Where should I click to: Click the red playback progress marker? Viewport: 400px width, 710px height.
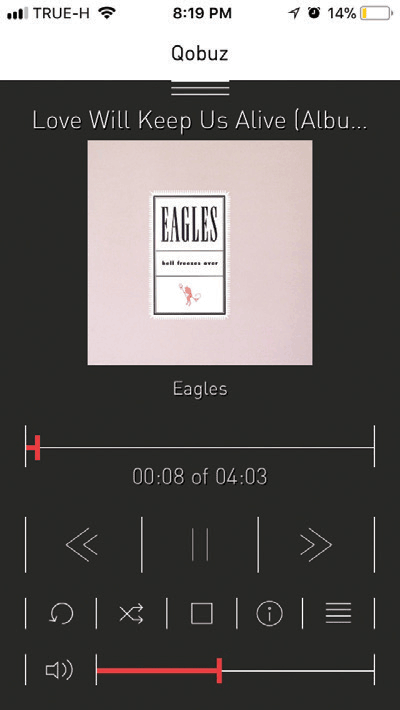(x=37, y=447)
